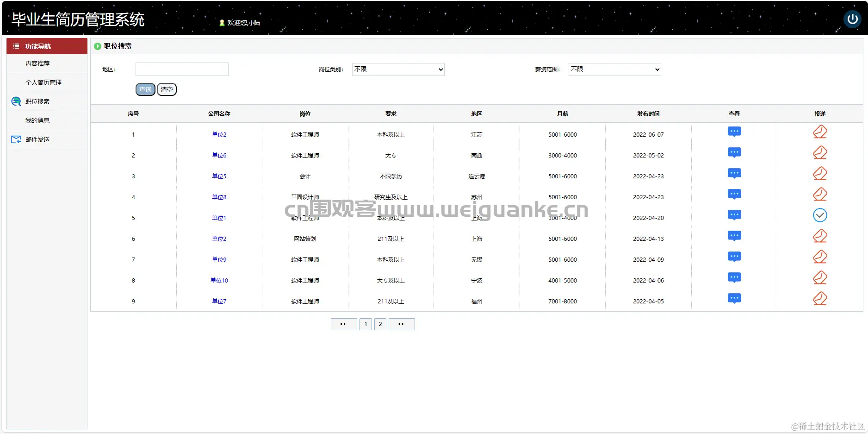The width and height of the screenshot is (868, 434).
Task: Open 邮件发送 menu item
Action: [x=37, y=139]
